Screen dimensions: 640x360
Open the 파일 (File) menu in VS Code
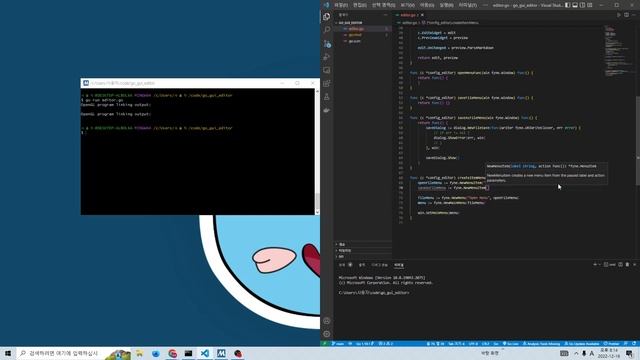tap(341, 5)
